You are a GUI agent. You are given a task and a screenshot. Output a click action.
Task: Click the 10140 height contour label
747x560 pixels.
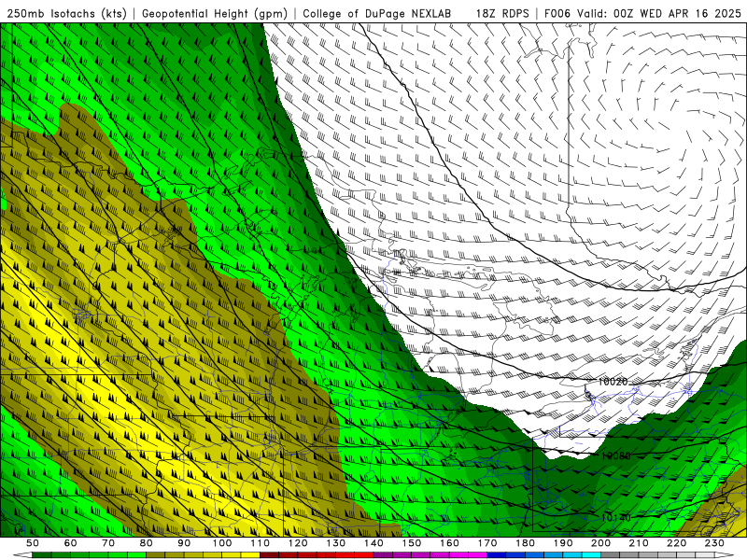click(x=616, y=518)
